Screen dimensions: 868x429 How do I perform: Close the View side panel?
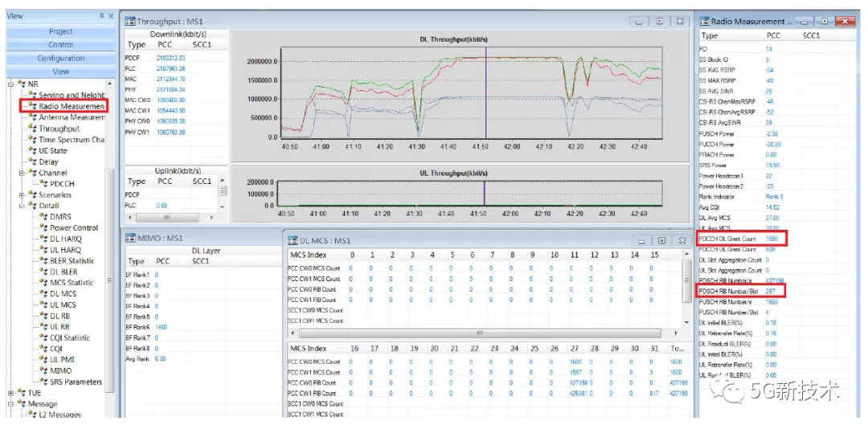[111, 16]
